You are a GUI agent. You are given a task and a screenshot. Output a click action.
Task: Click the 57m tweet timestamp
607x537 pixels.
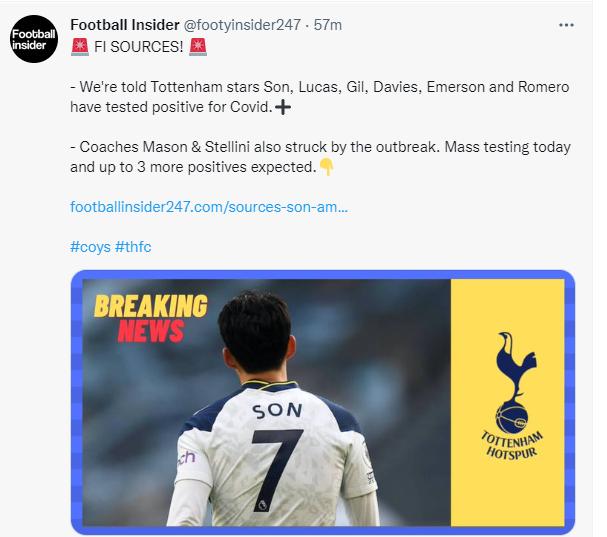point(328,25)
